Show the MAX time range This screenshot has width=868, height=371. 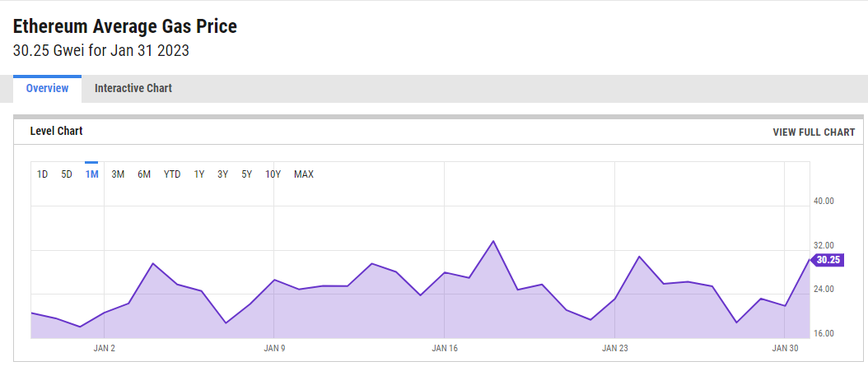coord(303,174)
